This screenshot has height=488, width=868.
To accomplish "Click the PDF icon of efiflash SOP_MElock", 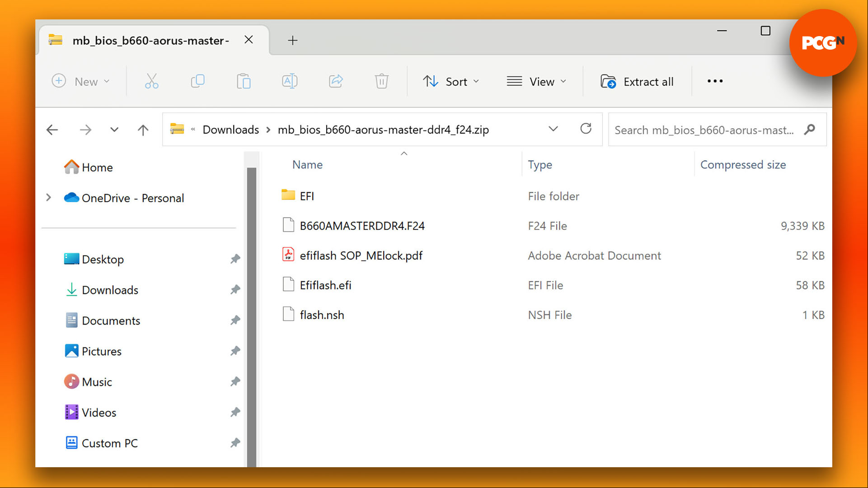I will point(288,255).
